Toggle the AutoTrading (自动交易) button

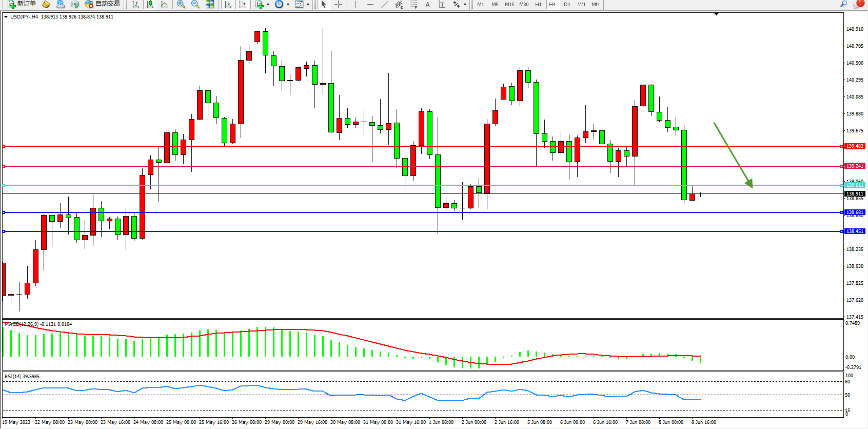click(103, 4)
